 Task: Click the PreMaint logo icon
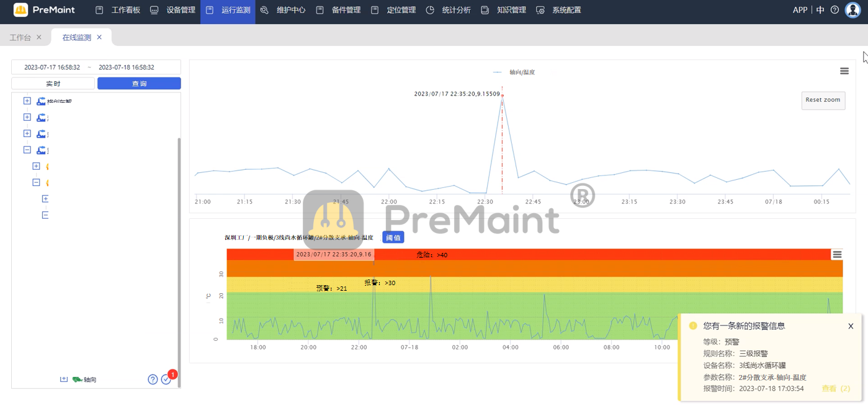pos(21,10)
